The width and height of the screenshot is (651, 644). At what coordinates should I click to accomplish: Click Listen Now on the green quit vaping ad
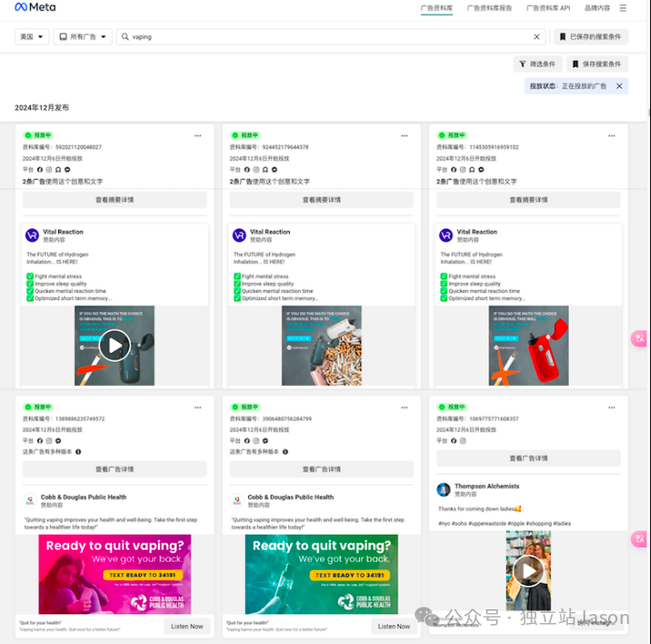click(x=394, y=626)
